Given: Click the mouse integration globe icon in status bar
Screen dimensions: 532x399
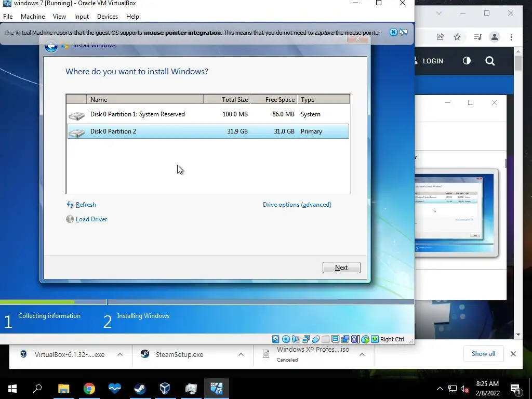Looking at the screenshot, I should pos(365,339).
